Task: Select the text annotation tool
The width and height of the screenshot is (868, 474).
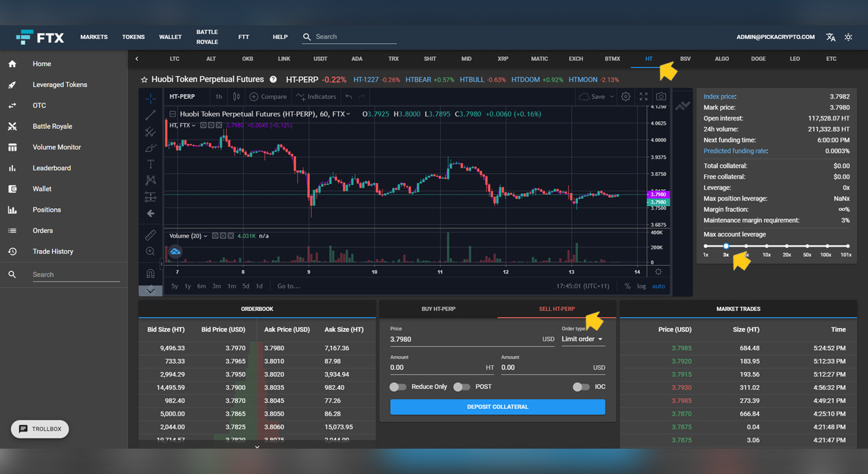Action: [x=150, y=164]
